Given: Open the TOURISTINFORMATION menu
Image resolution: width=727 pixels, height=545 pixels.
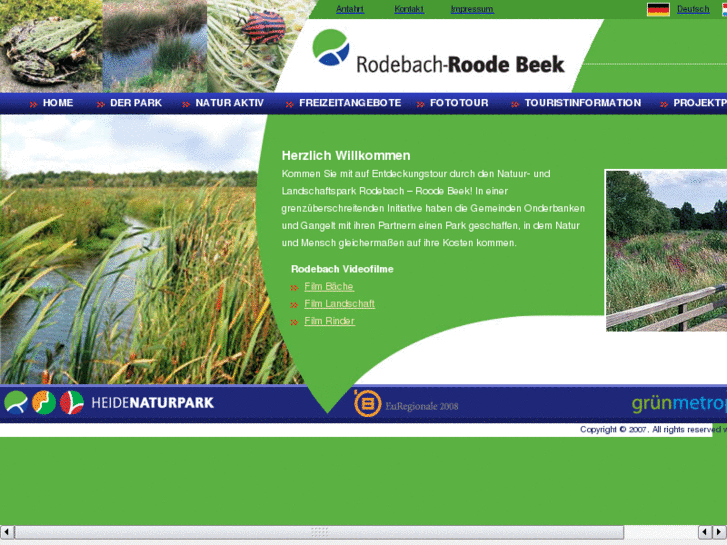Looking at the screenshot, I should (583, 103).
